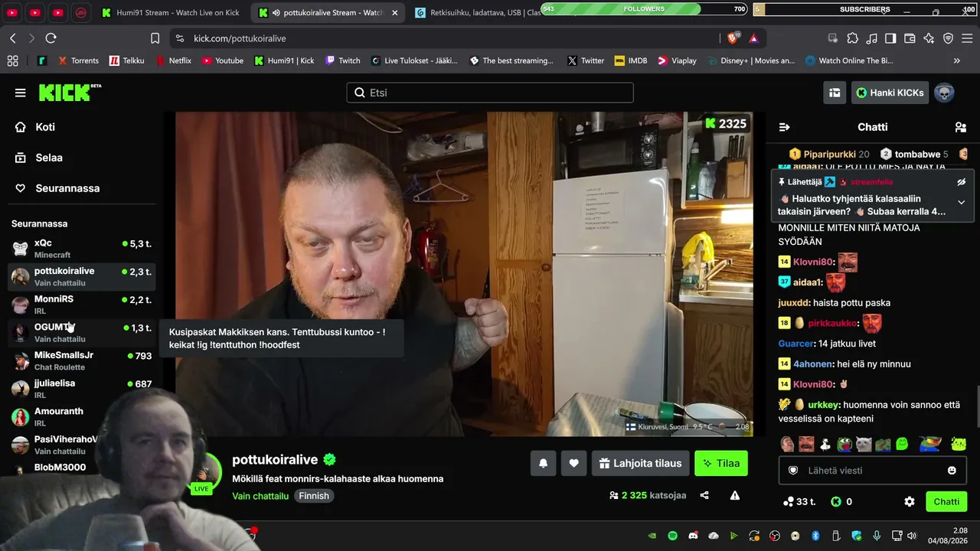Click the Finnish language tag
Image resolution: width=980 pixels, height=551 pixels.
tap(314, 496)
